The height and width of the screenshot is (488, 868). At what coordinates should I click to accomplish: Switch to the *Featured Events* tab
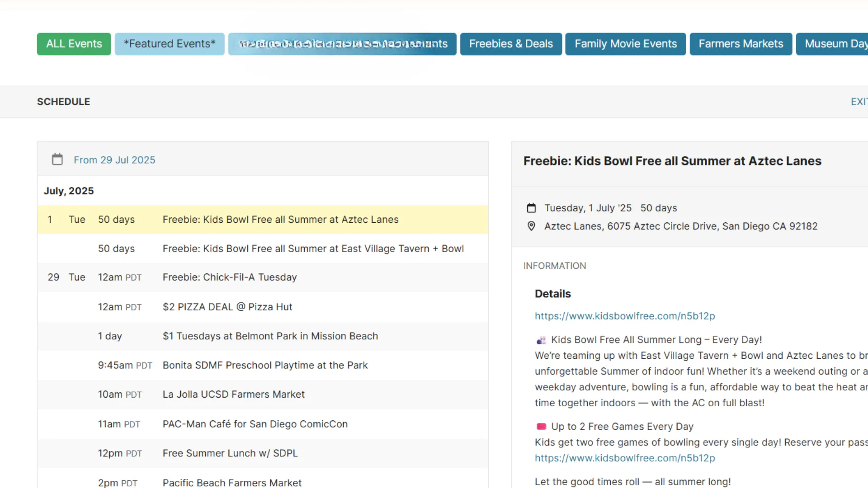tap(170, 44)
